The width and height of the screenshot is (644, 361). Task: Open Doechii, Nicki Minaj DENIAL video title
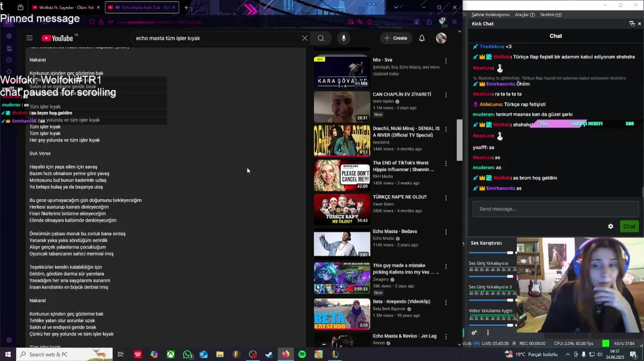[406, 131]
